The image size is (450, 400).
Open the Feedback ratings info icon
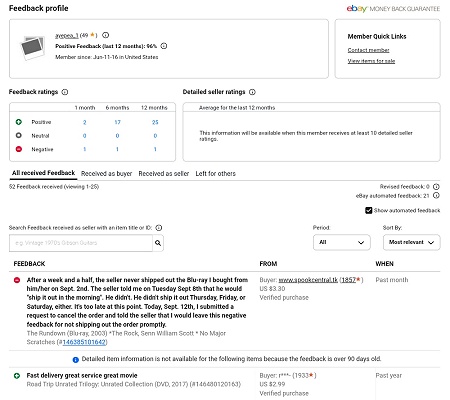pyautogui.click(x=65, y=92)
